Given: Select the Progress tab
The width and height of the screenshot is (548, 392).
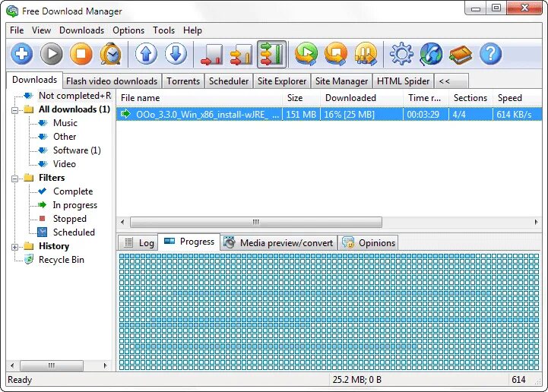Looking at the screenshot, I should [189, 242].
